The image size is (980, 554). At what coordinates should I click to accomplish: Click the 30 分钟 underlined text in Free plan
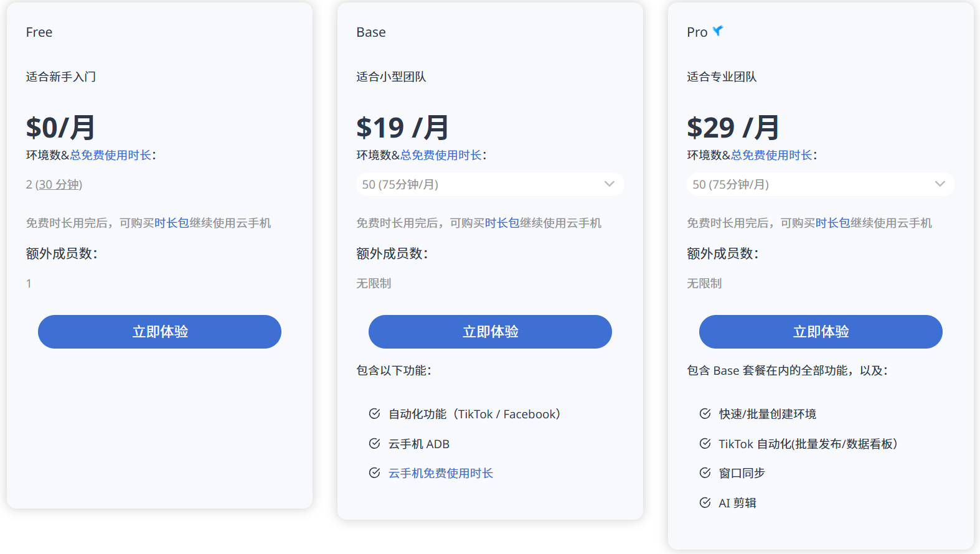[59, 184]
